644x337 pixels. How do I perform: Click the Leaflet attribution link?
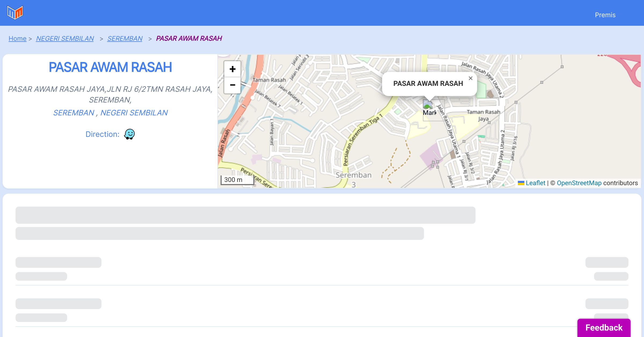pos(535,183)
